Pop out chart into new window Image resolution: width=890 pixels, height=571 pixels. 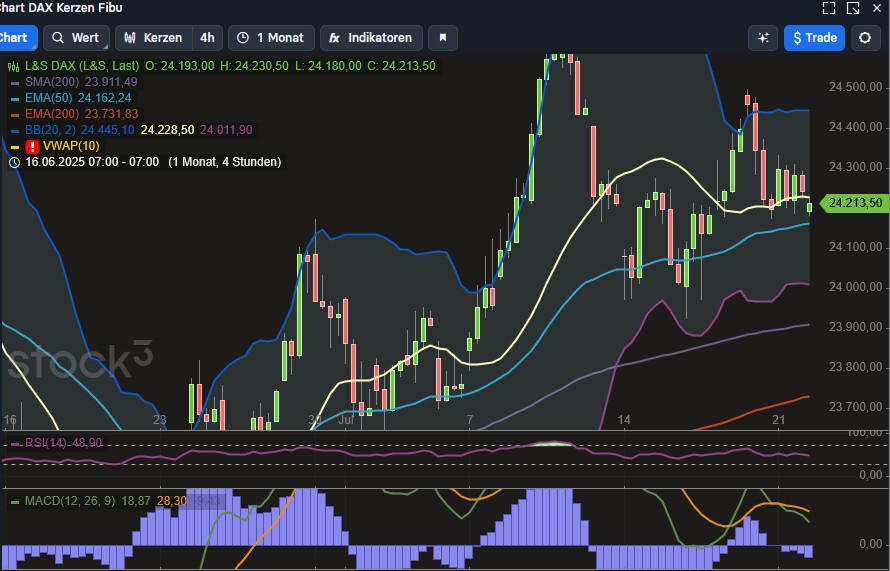[x=853, y=8]
